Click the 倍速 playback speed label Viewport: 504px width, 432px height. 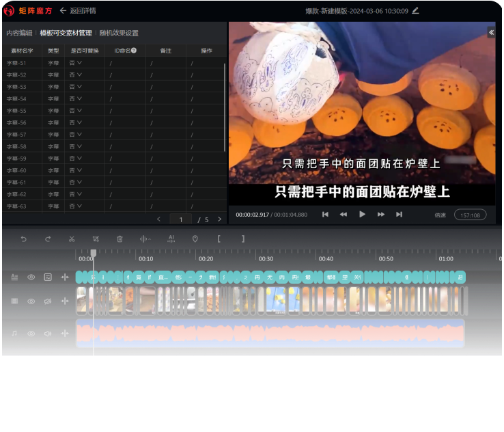[x=440, y=215]
